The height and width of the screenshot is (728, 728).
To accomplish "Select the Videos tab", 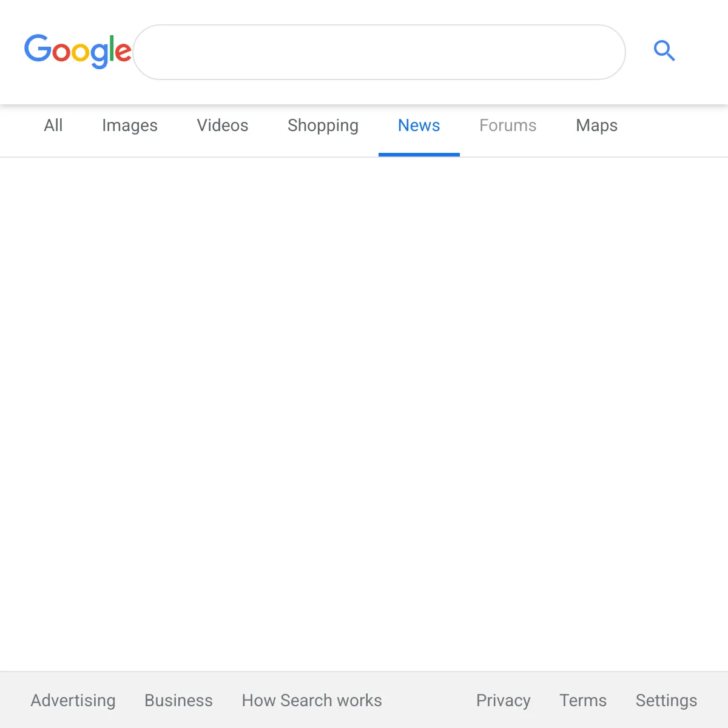I will tap(223, 126).
